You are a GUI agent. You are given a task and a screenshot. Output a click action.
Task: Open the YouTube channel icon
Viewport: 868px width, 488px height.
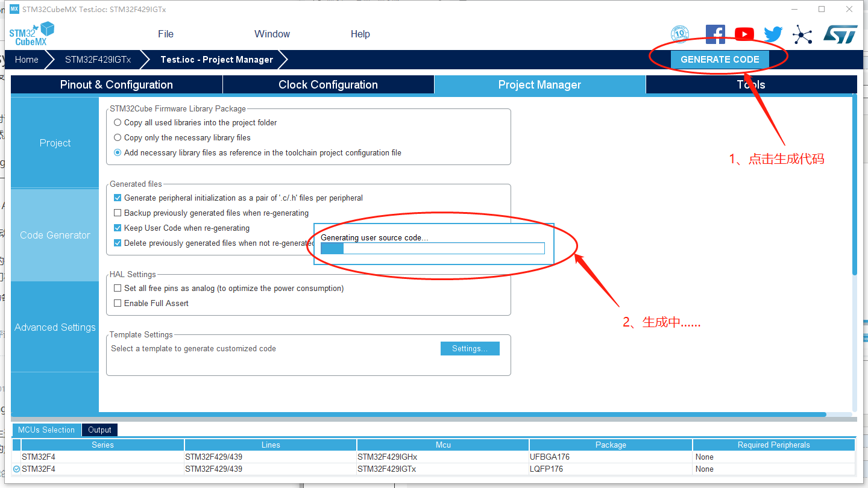[744, 34]
